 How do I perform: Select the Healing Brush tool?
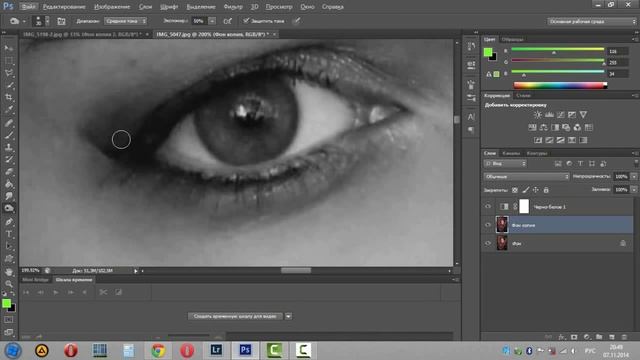[9, 122]
